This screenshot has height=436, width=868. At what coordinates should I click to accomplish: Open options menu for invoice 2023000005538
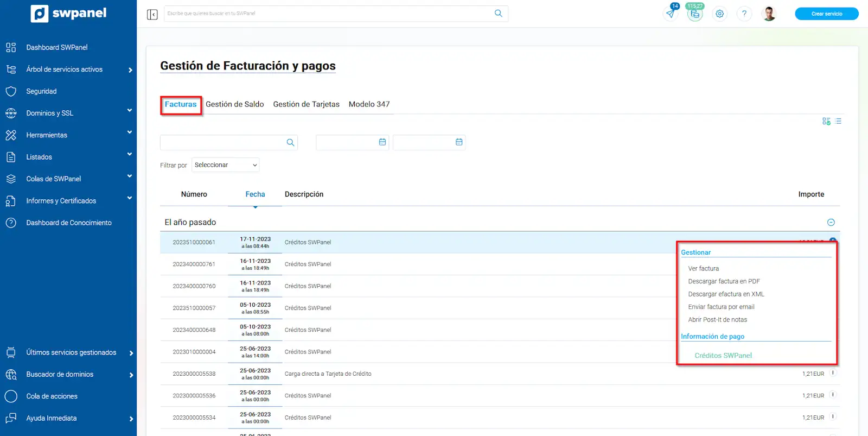click(x=833, y=373)
